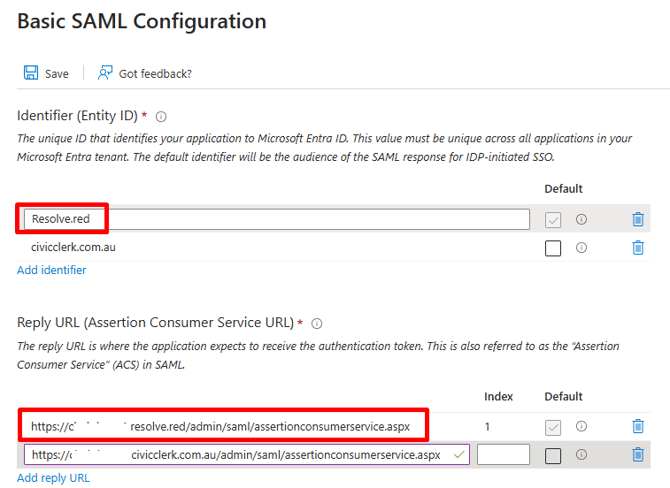
Task: Set civicclerk.com.au identifier as default
Action: 553,248
